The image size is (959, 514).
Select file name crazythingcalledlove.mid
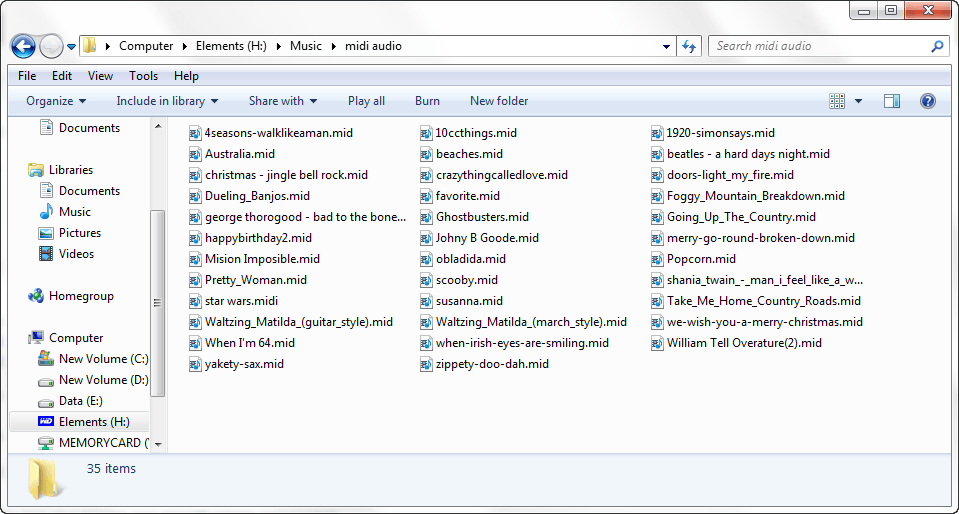point(502,175)
